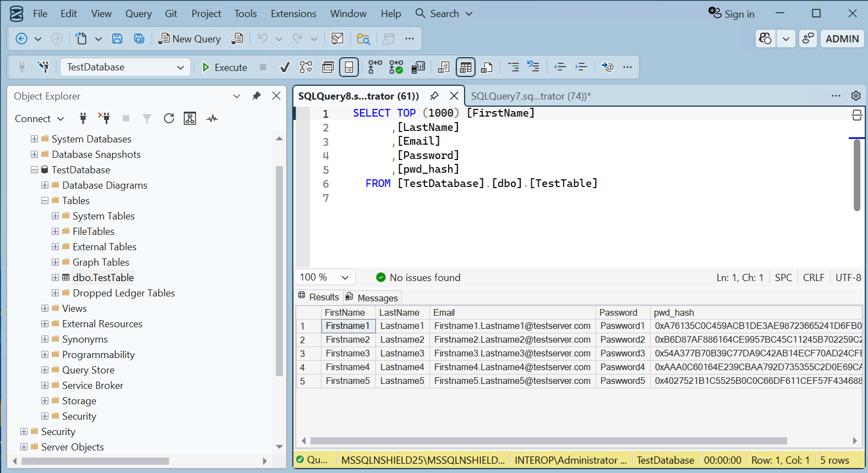Click the Increase indent icon
Image resolution: width=868 pixels, height=473 pixels.
coord(581,67)
